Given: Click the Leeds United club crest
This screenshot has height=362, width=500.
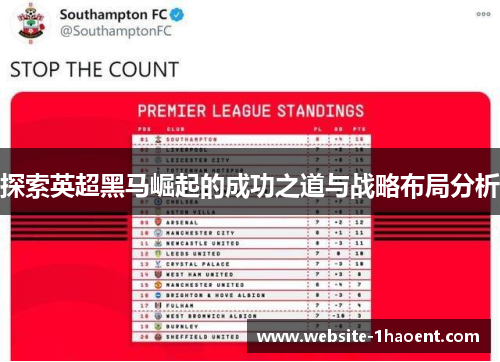Looking at the screenshot, I should [158, 253].
